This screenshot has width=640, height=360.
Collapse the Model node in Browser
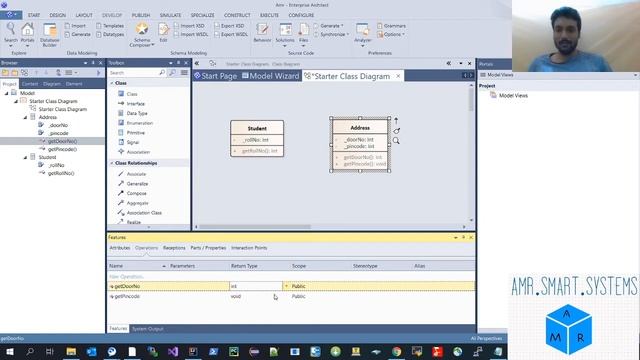pyautogui.click(x=7, y=93)
